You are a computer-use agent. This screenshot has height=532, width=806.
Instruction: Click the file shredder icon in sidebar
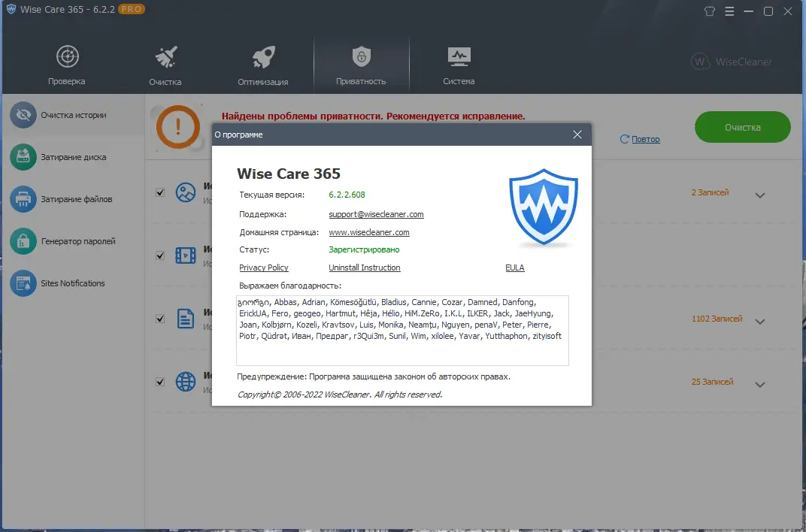[23, 199]
